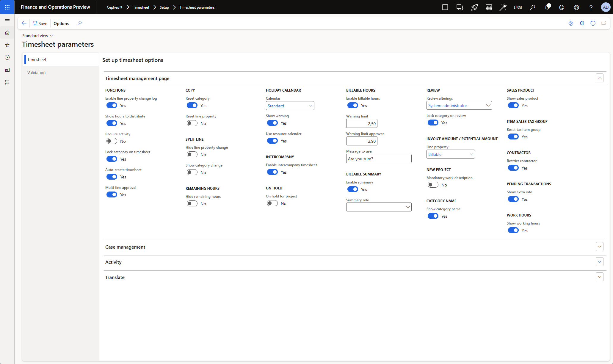Open the app launcher waffle icon
Viewport: 613px width, 364px height.
tap(7, 7)
